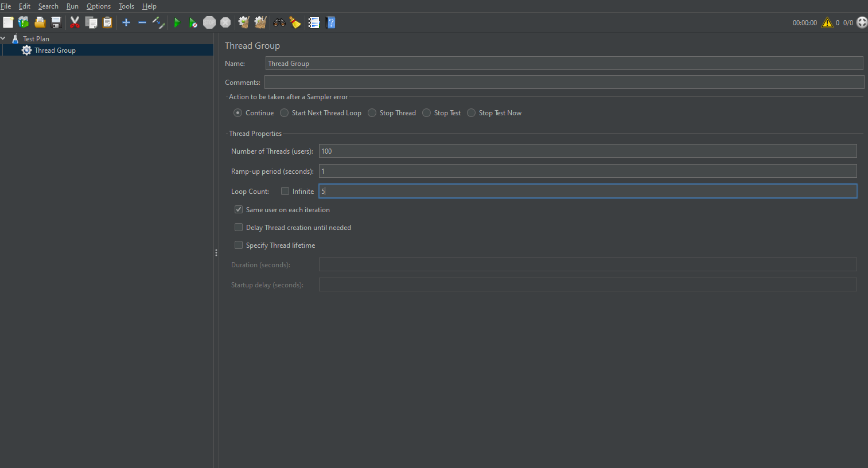Click the split pane divider handle

(x=216, y=252)
